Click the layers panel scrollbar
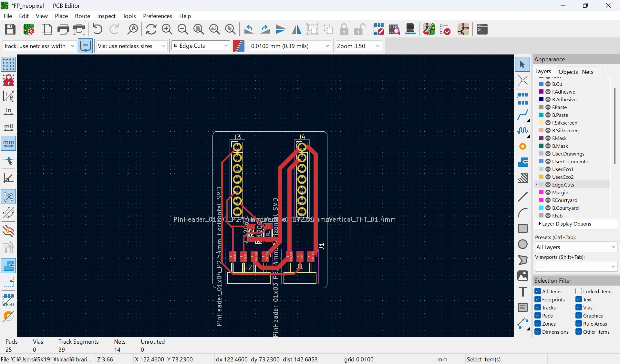Image resolution: width=620 pixels, height=364 pixels. coord(614,126)
